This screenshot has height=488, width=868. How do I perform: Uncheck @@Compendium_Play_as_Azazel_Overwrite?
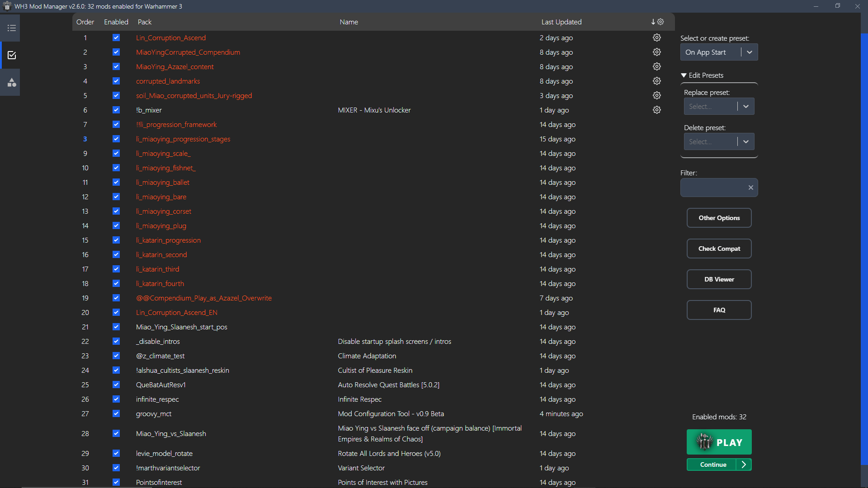pyautogui.click(x=116, y=298)
